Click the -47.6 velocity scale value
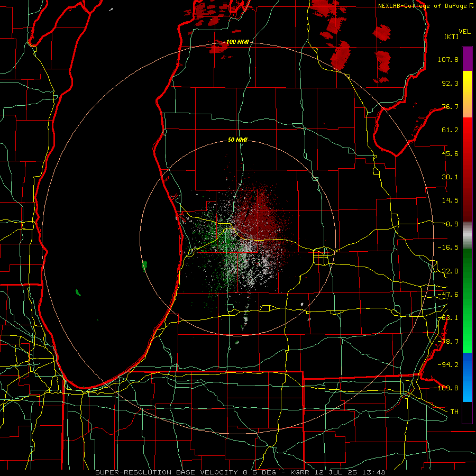Screen dimensions: 476x476 (x=448, y=295)
